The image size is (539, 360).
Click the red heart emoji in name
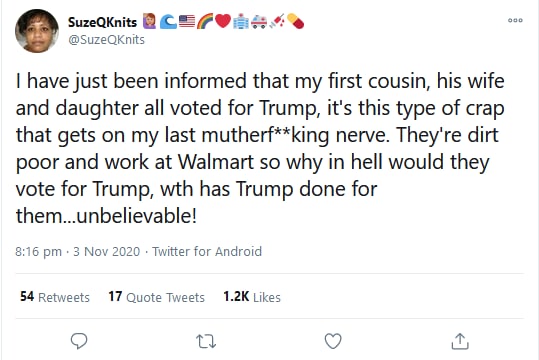click(x=223, y=21)
